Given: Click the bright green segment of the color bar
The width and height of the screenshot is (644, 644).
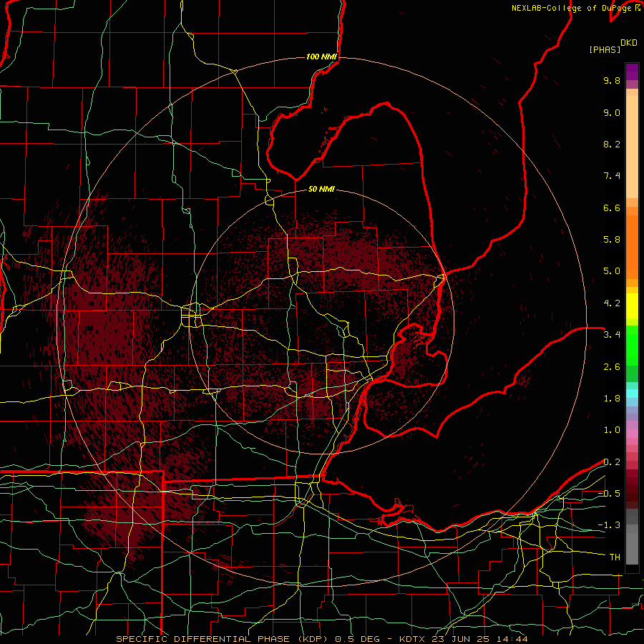Looking at the screenshot, I should point(632,345).
